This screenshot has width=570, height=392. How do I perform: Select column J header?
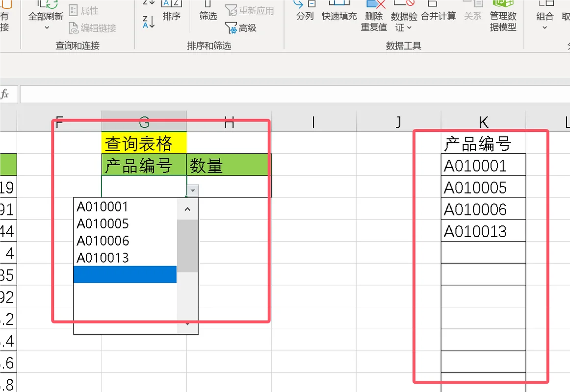pyautogui.click(x=398, y=122)
